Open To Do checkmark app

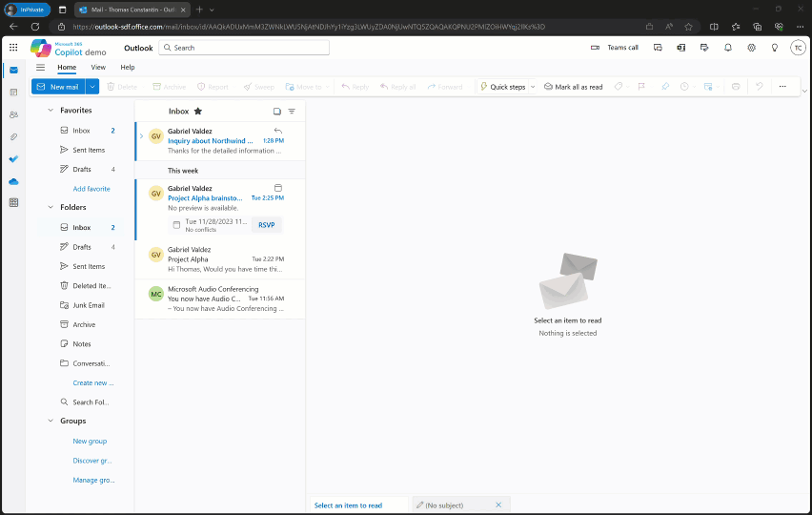[14, 159]
